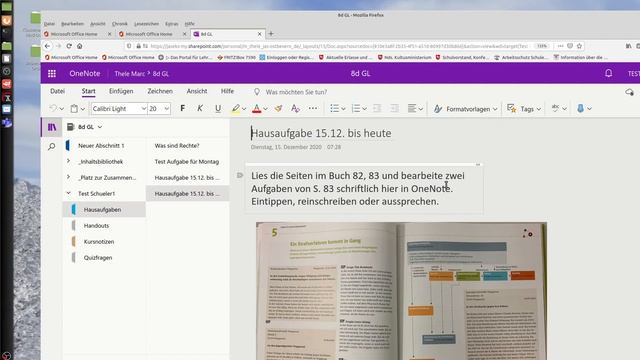Open the font name combo box
Viewport: 640px width, 360px height.
click(119, 109)
